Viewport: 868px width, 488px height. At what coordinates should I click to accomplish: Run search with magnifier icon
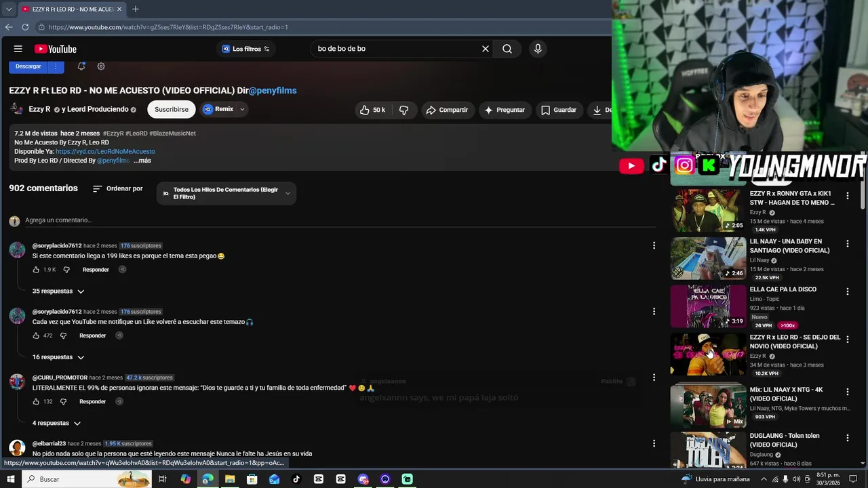pyautogui.click(x=507, y=49)
